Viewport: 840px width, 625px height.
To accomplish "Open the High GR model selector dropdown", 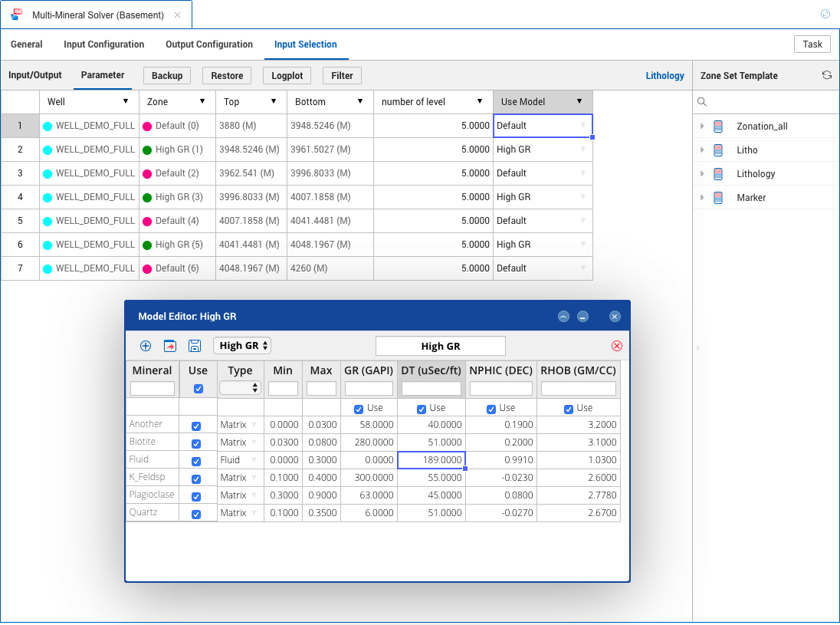I will pyautogui.click(x=242, y=346).
